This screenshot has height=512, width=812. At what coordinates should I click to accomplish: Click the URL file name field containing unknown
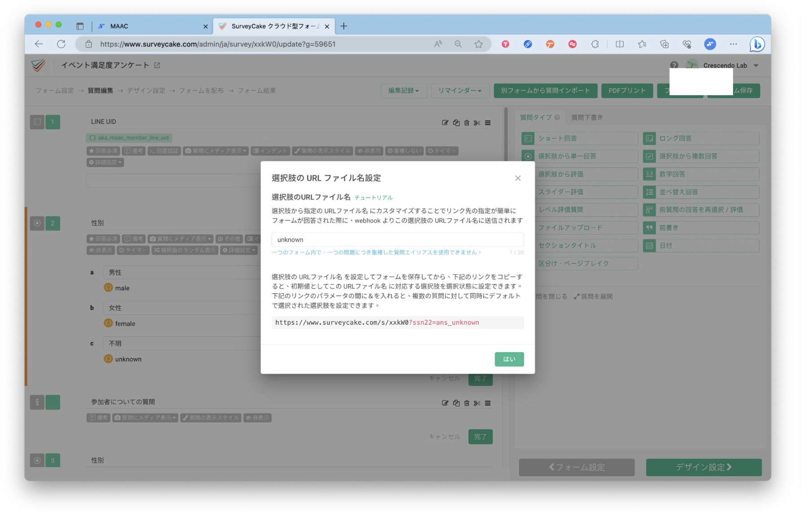(397, 239)
